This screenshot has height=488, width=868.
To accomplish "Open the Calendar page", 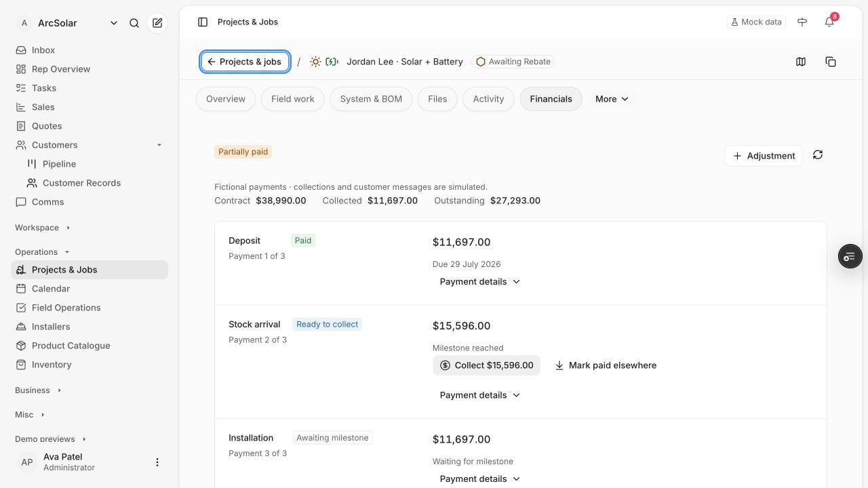I will (90, 289).
